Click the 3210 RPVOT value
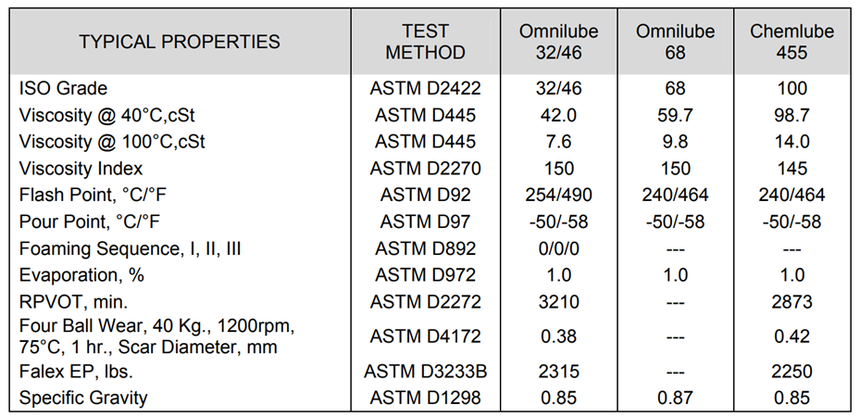This screenshot has width=860, height=418. pos(558,302)
